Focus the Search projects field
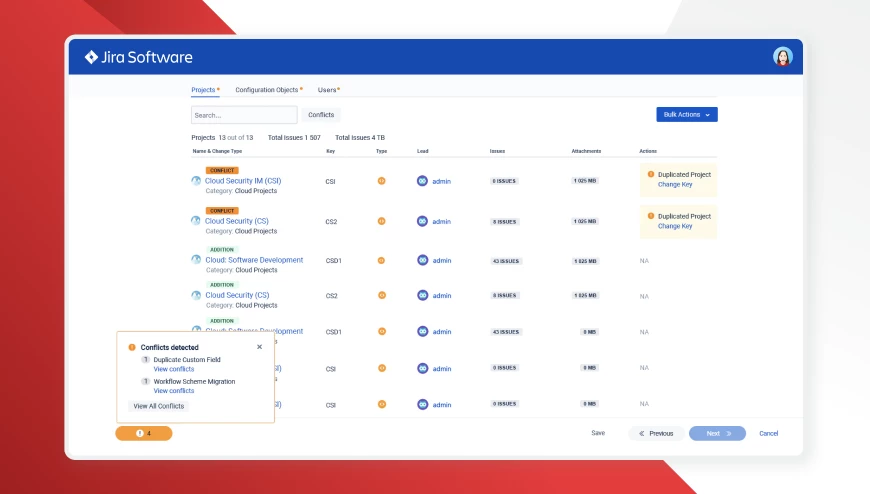This screenshot has height=494, width=870. tap(244, 115)
